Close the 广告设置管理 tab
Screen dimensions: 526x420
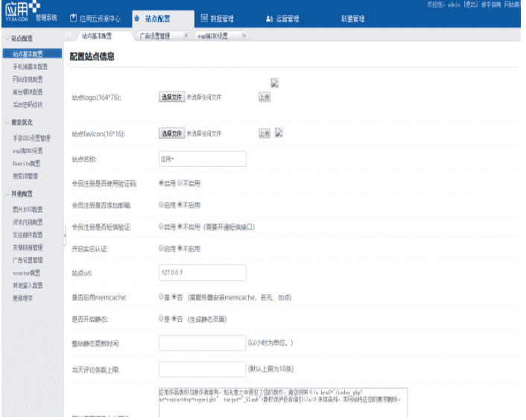(186, 36)
